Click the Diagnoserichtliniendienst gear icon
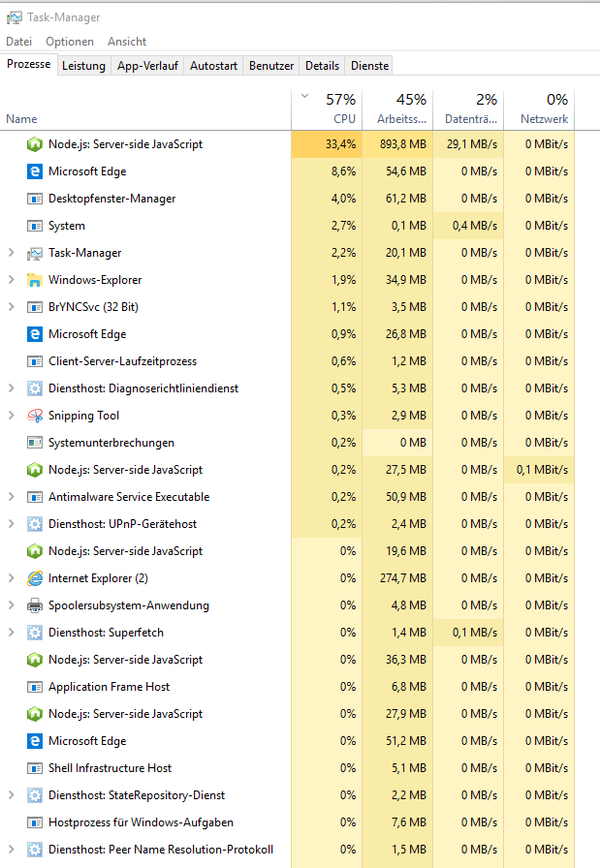 [x=34, y=388]
